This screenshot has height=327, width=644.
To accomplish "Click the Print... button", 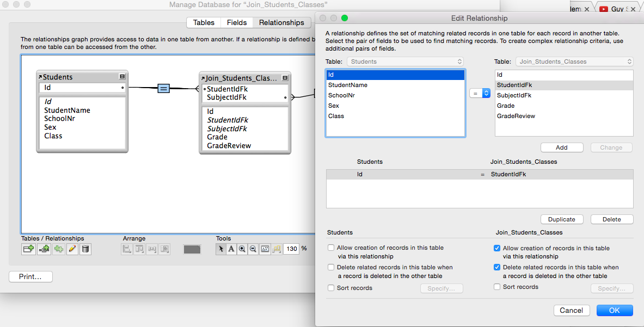I will point(30,276).
